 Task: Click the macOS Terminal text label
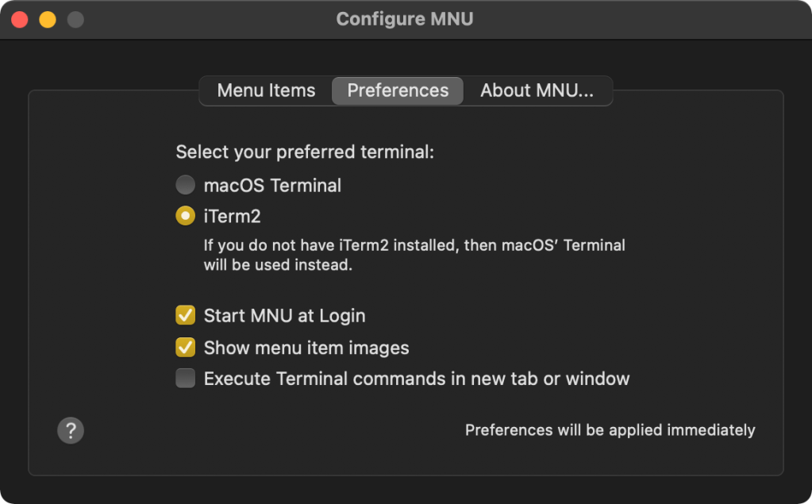click(273, 185)
